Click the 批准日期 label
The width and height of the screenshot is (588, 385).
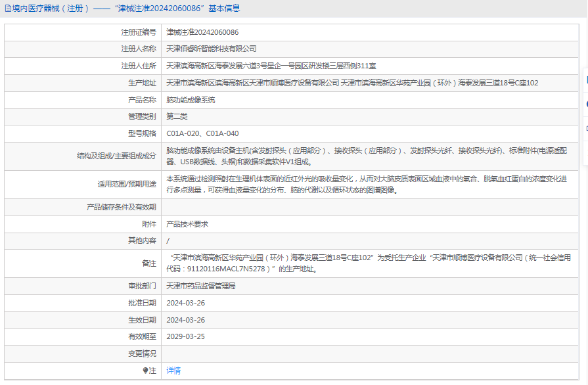[x=142, y=303]
